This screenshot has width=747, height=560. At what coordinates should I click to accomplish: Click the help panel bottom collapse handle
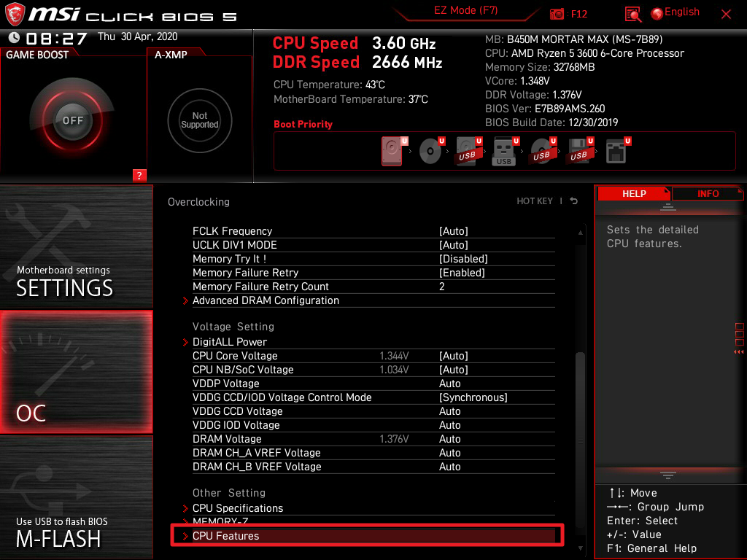tap(668, 475)
